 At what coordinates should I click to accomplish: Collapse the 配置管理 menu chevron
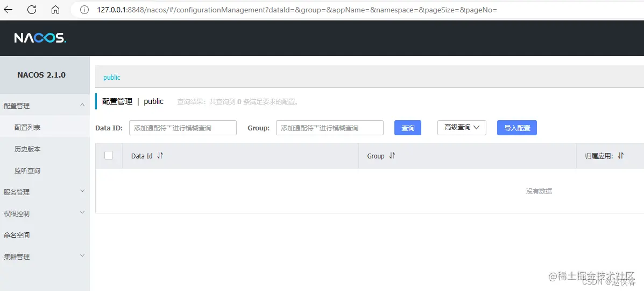pyautogui.click(x=82, y=106)
